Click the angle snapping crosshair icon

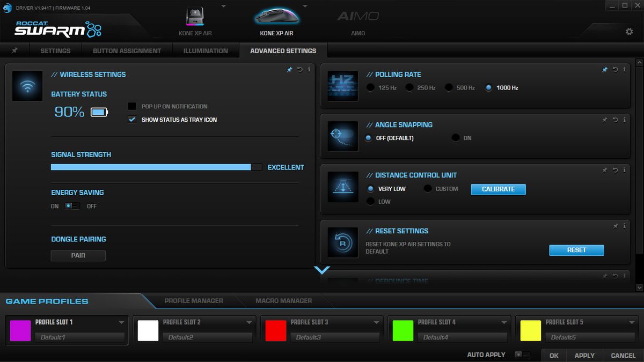[343, 136]
